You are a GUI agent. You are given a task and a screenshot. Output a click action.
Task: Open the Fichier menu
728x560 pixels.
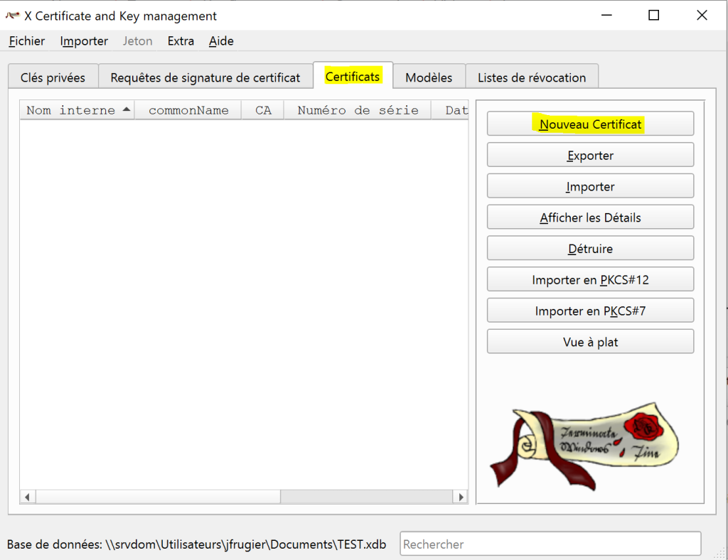(27, 41)
